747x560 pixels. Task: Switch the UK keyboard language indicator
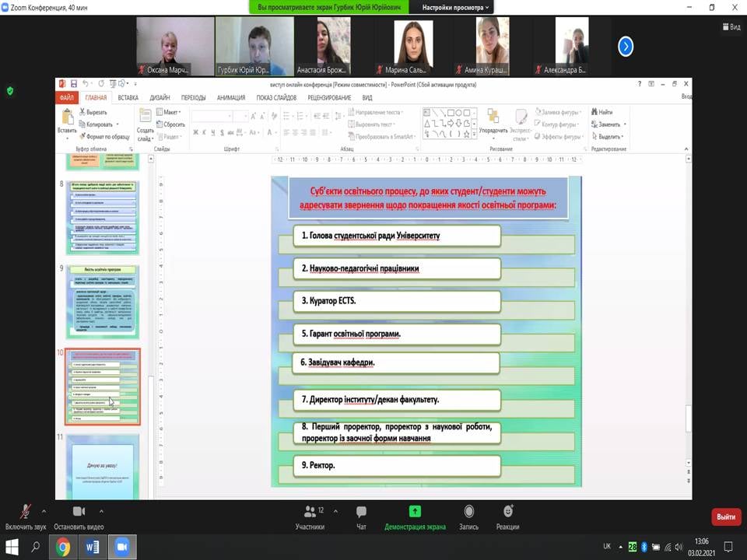pos(607,547)
